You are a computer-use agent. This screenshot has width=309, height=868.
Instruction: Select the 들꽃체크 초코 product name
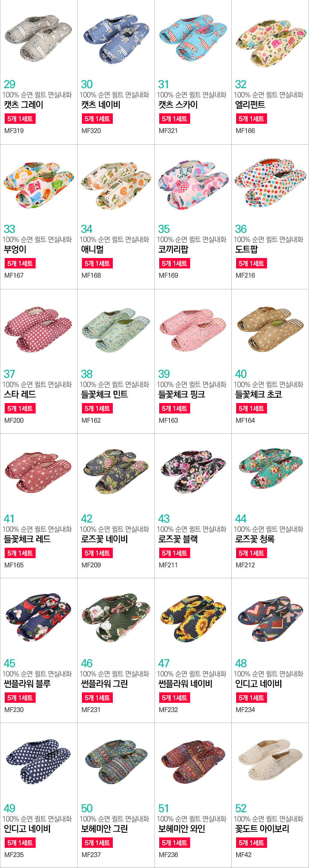point(258,394)
